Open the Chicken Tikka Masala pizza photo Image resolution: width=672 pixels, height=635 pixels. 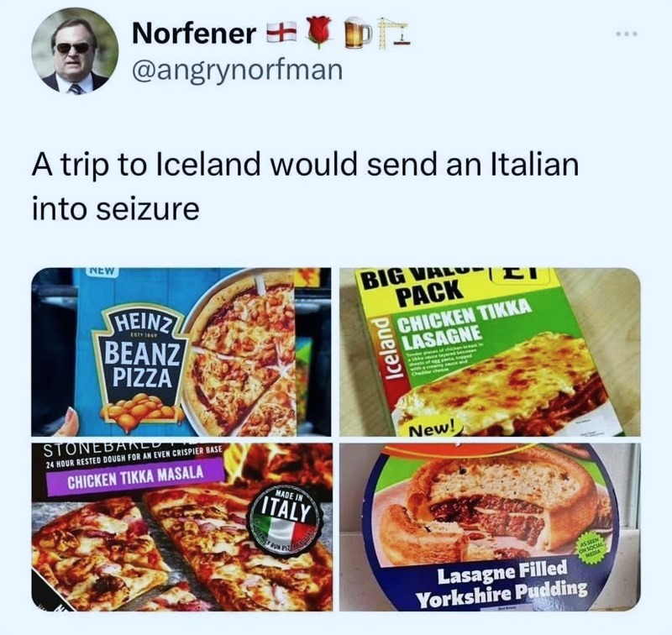181,527
